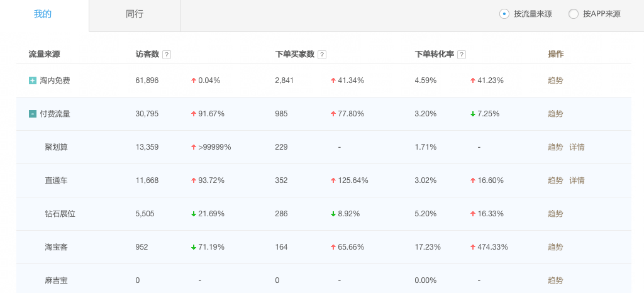
Task: Click the buyer count 985
Action: point(281,114)
